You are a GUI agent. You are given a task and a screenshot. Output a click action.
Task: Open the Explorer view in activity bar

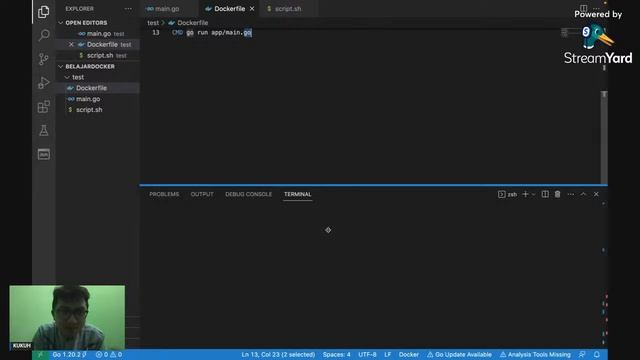click(44, 12)
